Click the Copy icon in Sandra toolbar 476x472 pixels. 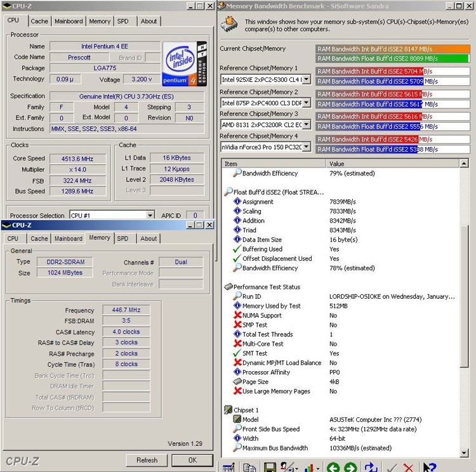click(249, 467)
